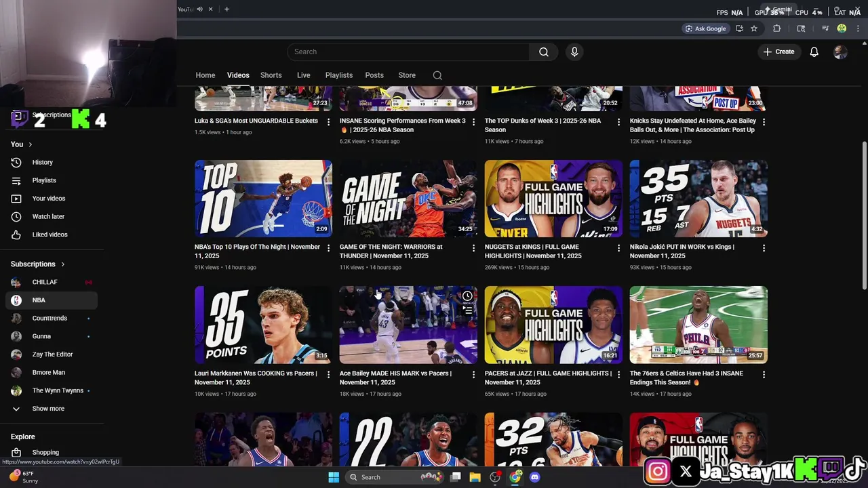Show more subscriptions
Viewport: 868px width, 488px height.
(49, 409)
